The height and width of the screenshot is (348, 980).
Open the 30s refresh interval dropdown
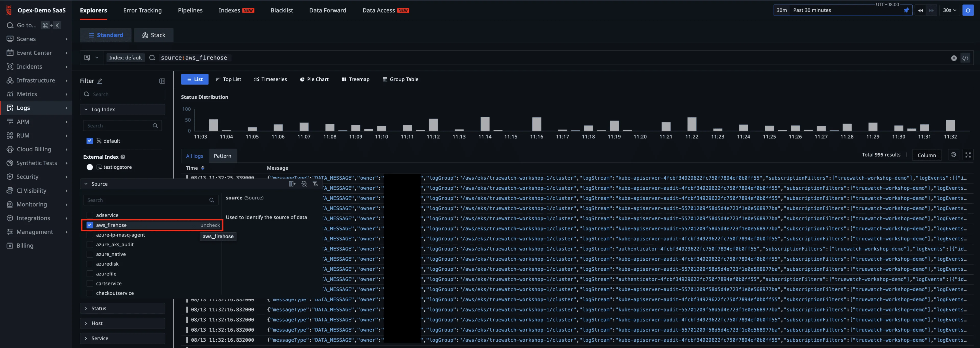949,10
